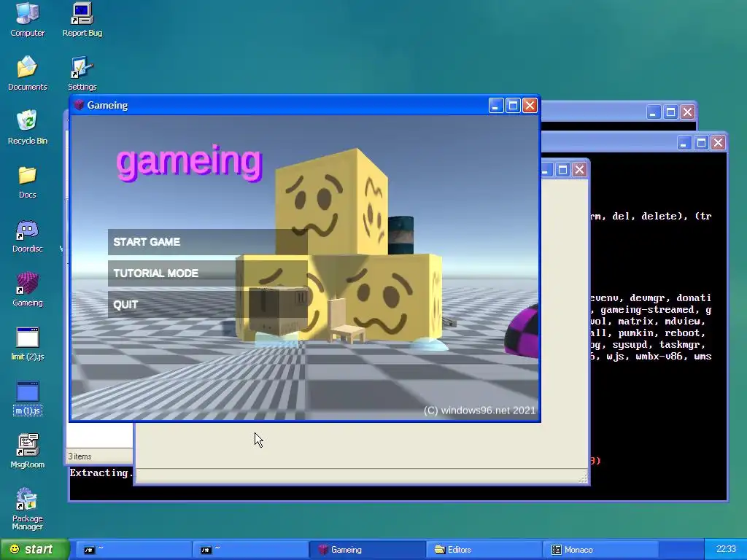747x560 pixels.
Task: Open the Docs folder on desktop
Action: click(x=27, y=182)
